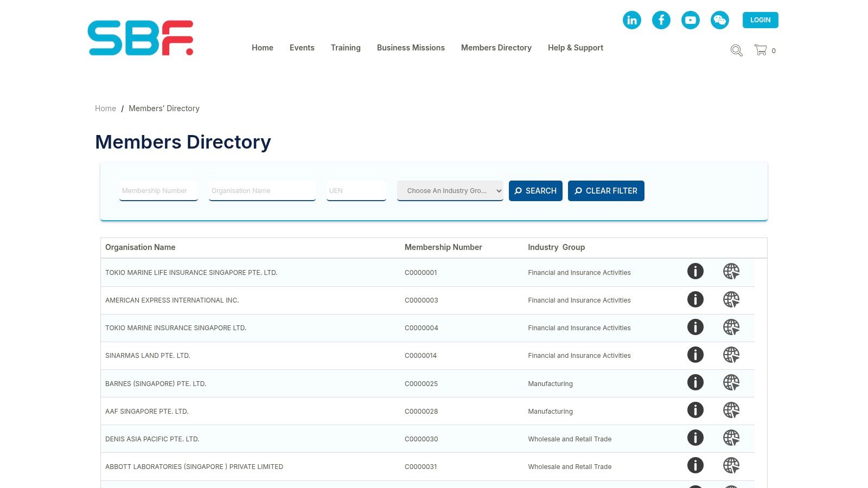Click the CLEAR FILTER button

(x=606, y=191)
